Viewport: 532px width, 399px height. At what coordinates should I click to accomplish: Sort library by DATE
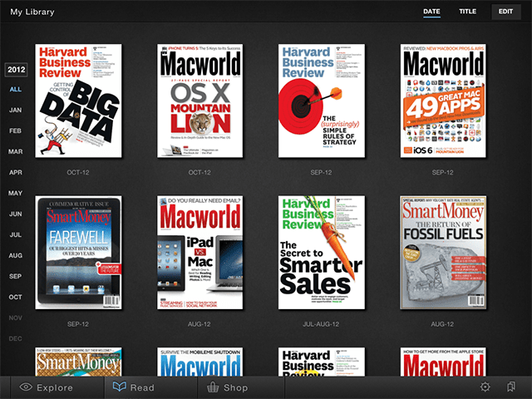431,12
